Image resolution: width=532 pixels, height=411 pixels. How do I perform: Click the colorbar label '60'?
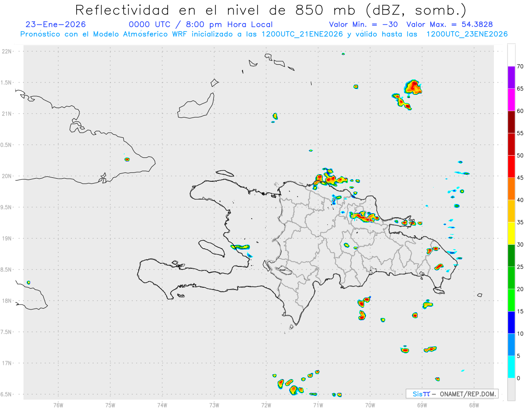(x=520, y=111)
